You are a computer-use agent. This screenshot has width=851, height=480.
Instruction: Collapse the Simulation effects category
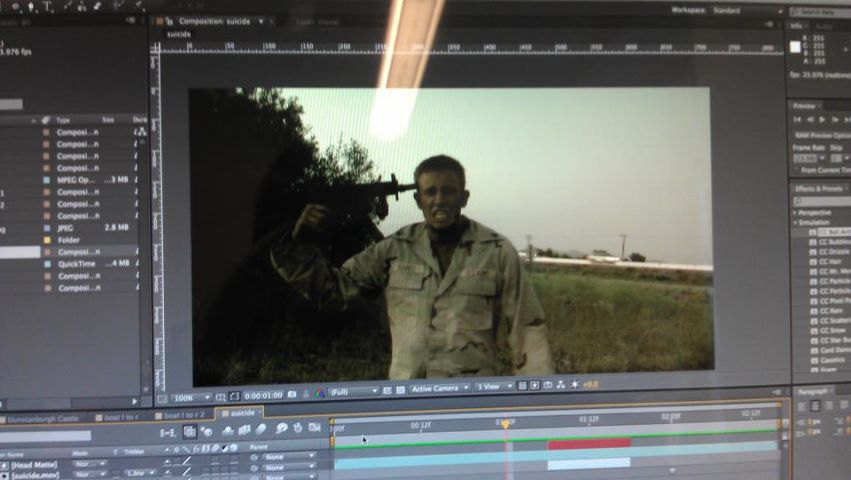click(x=797, y=223)
